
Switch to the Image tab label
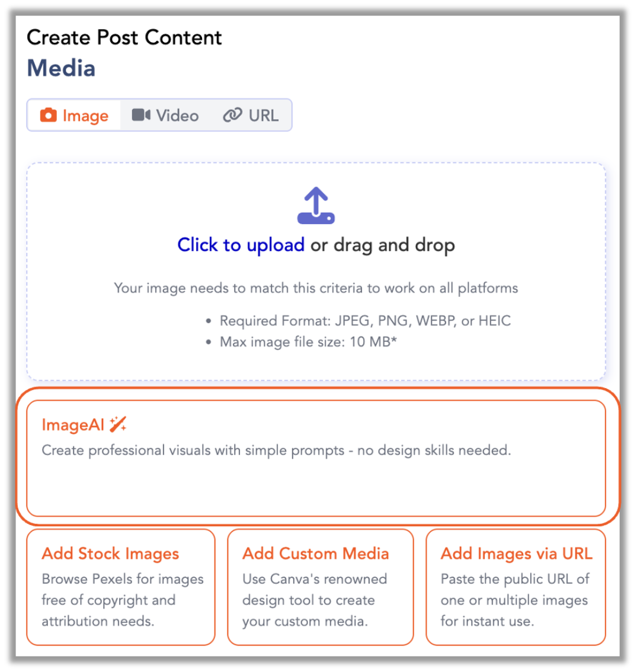click(85, 116)
